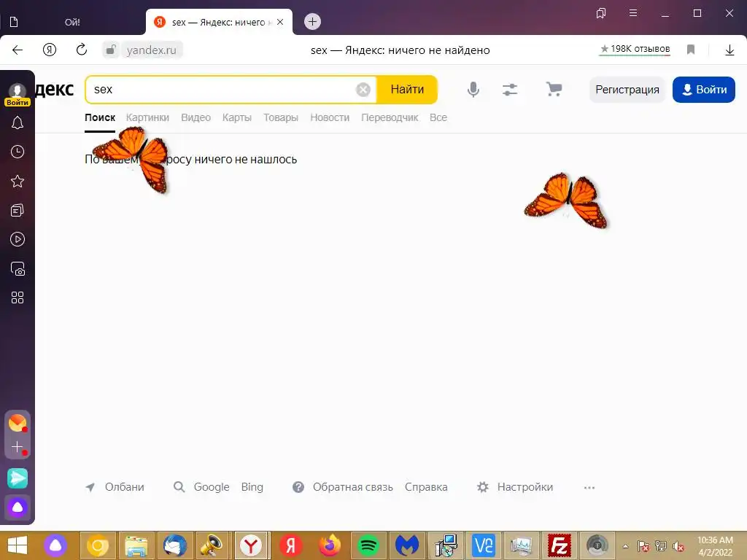Open sidebar favorites star
The height and width of the screenshot is (560, 747).
18,181
